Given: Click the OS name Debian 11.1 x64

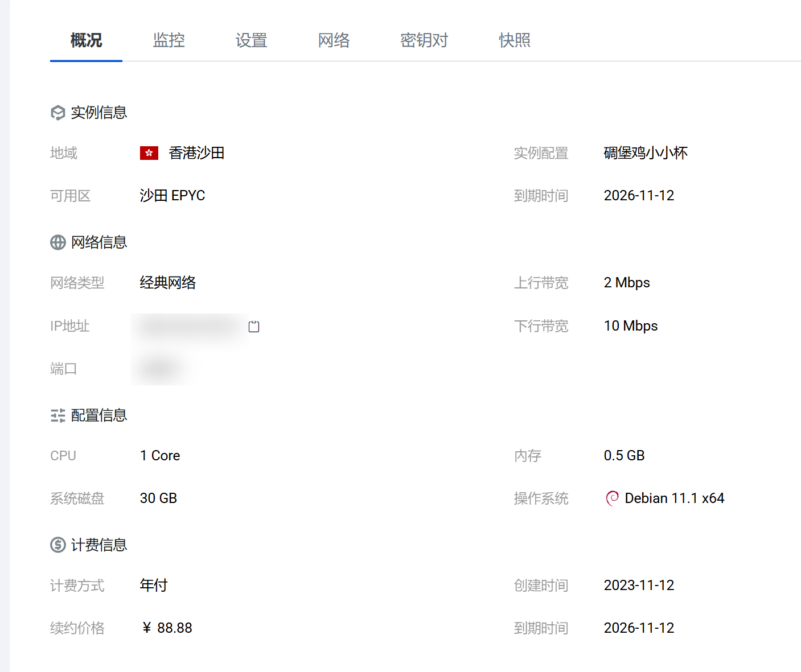Looking at the screenshot, I should coord(675,498).
